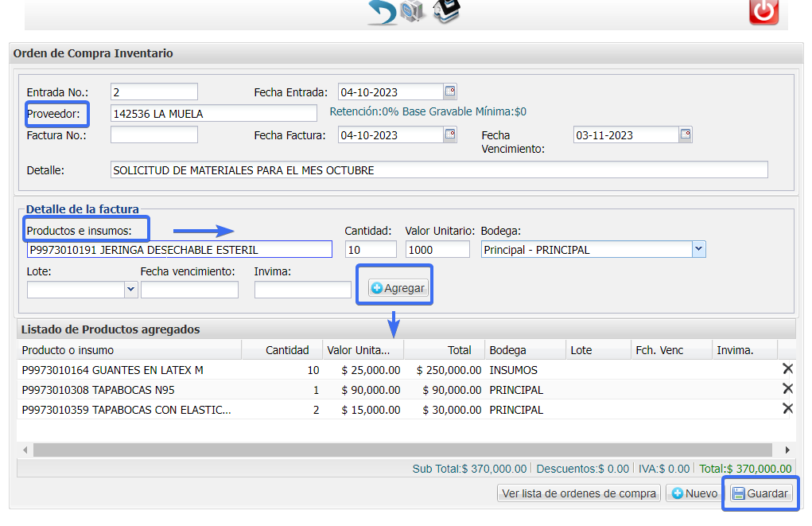Image resolution: width=812 pixels, height=526 pixels.
Task: Click the Fecha Vencimiento 03-11-2023 field
Action: 626,134
